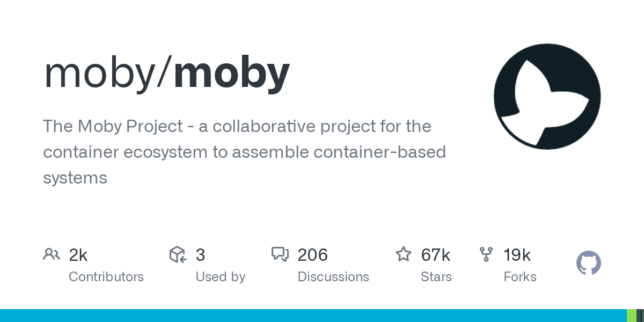
Task: Click the Forks label
Action: tap(520, 277)
